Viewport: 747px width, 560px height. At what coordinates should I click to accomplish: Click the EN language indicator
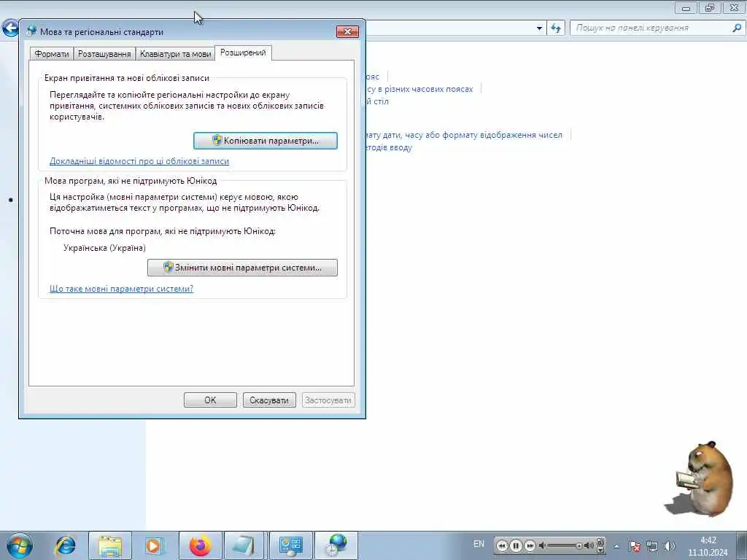479,544
